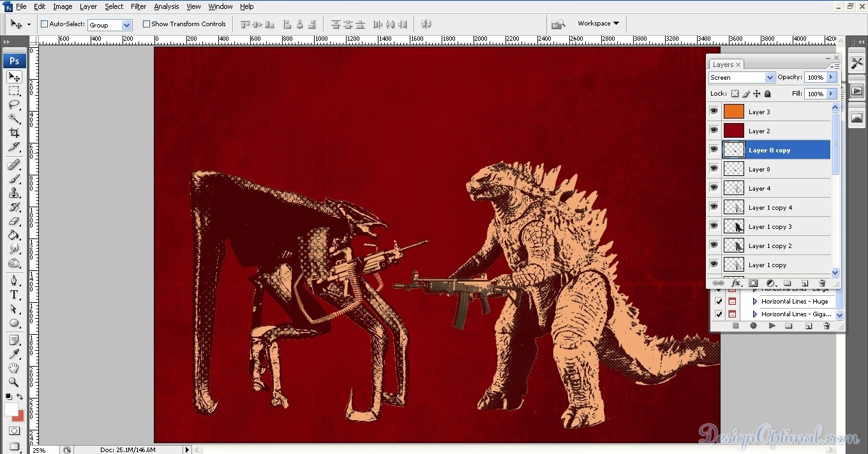The width and height of the screenshot is (868, 454).
Task: Enable the Auto-Select checkbox
Action: tap(45, 24)
